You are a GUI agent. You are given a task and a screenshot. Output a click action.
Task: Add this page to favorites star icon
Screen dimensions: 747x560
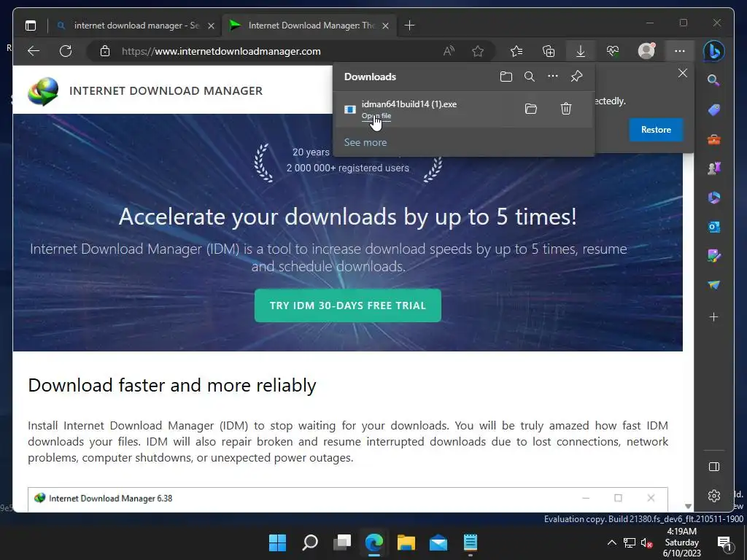(x=478, y=51)
